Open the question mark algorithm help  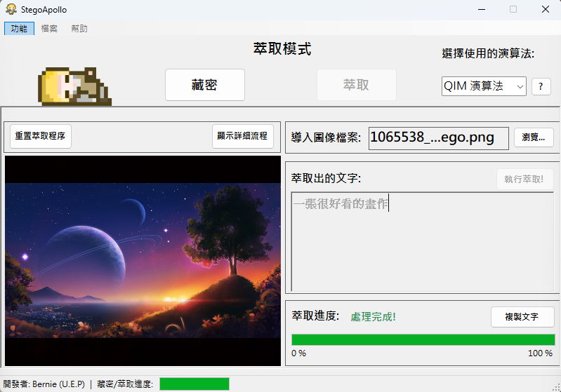pos(541,86)
